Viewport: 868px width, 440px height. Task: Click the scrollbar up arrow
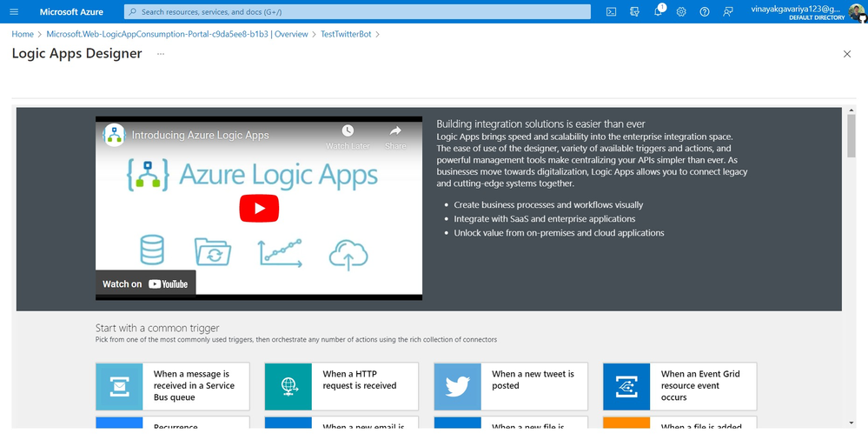[x=851, y=110]
